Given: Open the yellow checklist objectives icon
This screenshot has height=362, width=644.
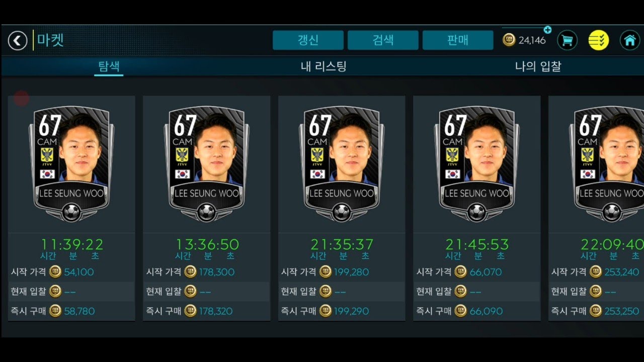Looking at the screenshot, I should click(599, 40).
